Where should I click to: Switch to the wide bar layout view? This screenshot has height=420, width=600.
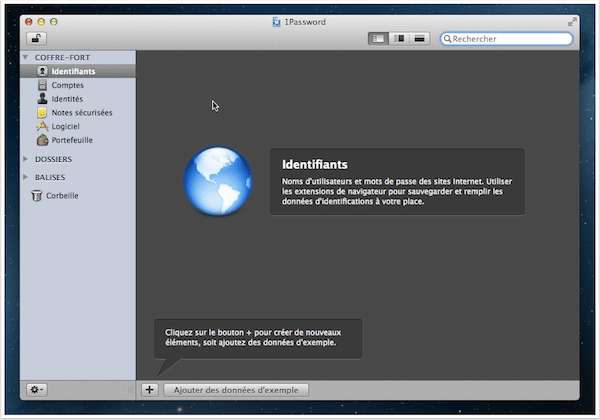click(x=420, y=39)
